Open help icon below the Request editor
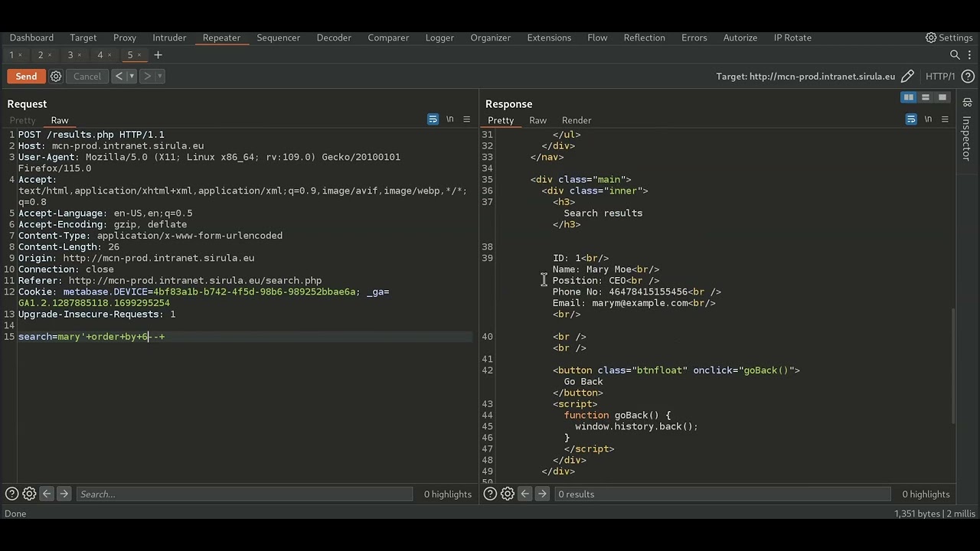Image resolution: width=980 pixels, height=551 pixels. (x=12, y=494)
